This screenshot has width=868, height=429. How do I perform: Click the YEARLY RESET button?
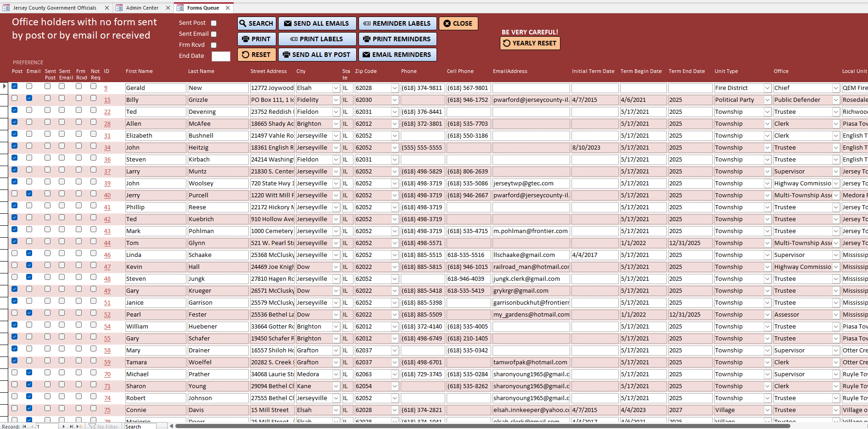coord(530,43)
